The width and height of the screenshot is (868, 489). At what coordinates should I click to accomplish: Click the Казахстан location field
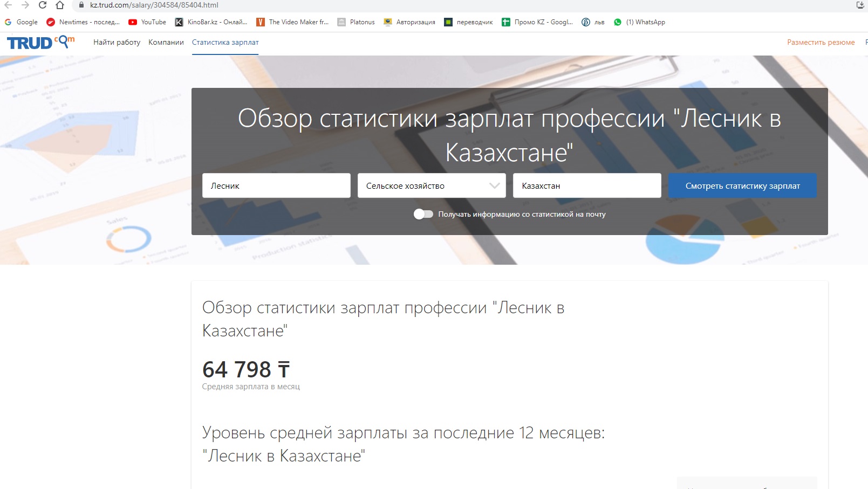[x=587, y=185]
